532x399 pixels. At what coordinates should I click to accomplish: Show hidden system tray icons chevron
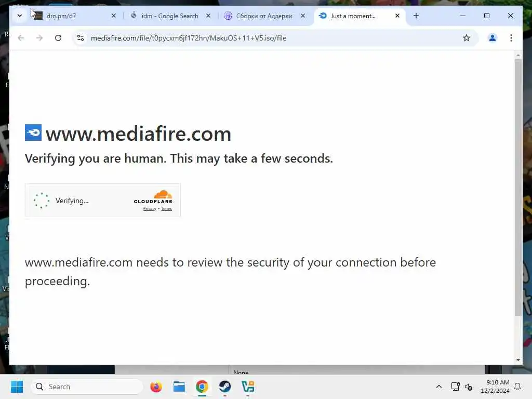(x=438, y=387)
